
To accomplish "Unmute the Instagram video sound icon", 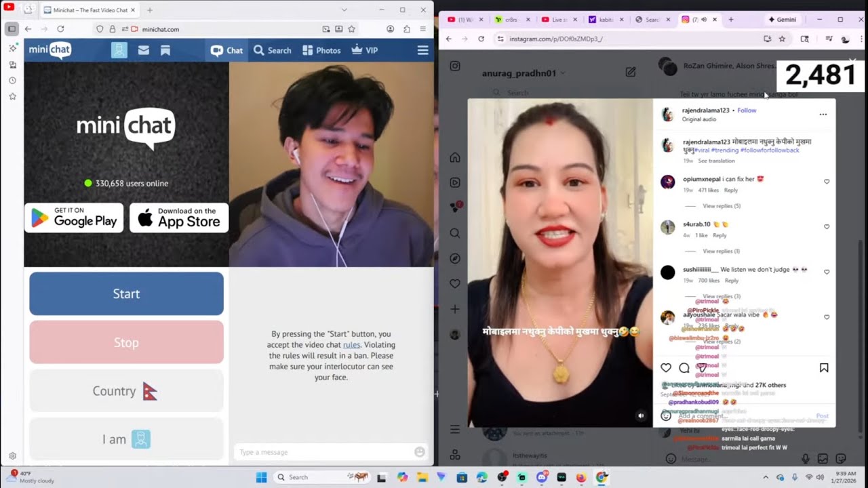I will coord(641,415).
